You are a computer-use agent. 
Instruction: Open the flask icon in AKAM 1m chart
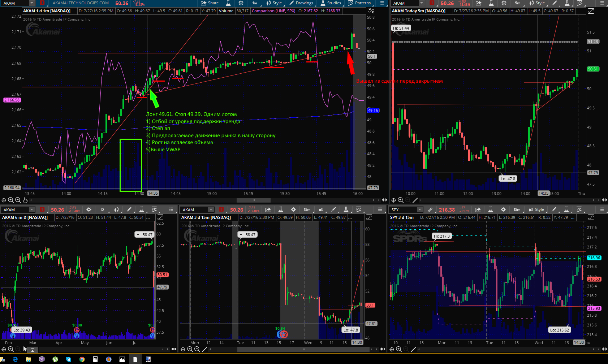point(228,3)
